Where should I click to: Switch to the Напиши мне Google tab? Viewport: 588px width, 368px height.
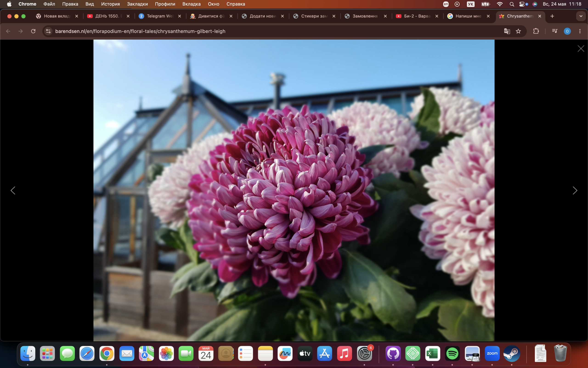pos(469,16)
